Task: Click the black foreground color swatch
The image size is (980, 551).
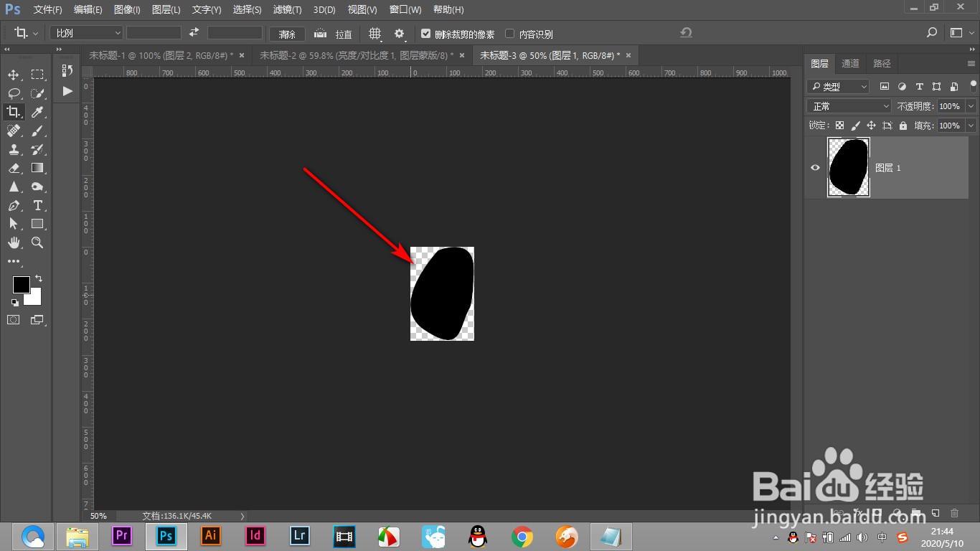Action: click(21, 284)
